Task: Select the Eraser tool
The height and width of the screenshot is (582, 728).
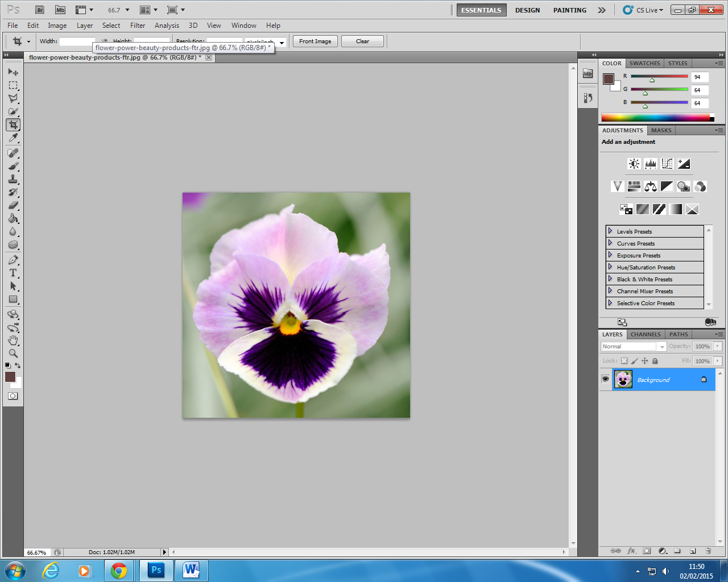Action: coord(13,206)
